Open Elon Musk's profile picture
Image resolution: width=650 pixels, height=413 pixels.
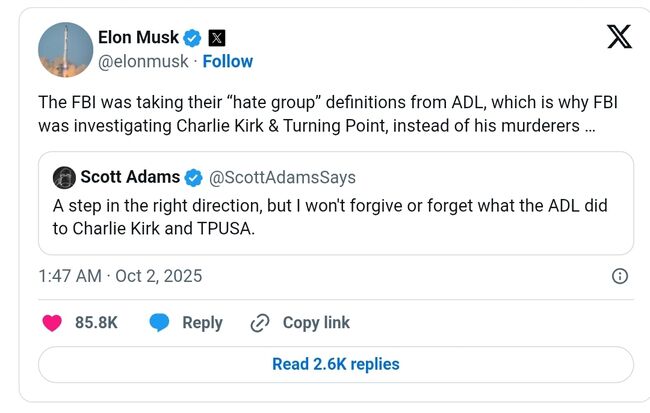tap(67, 48)
